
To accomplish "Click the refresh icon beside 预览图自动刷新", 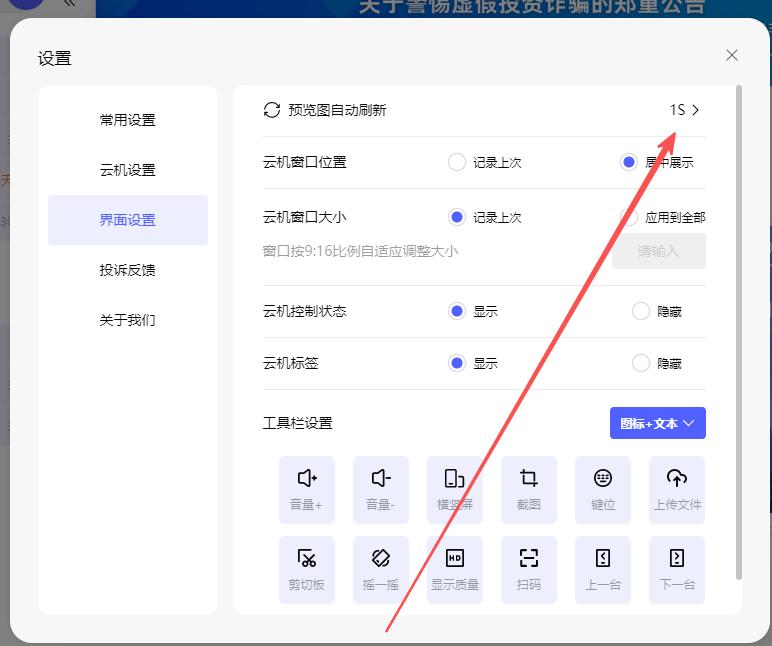I will [272, 110].
